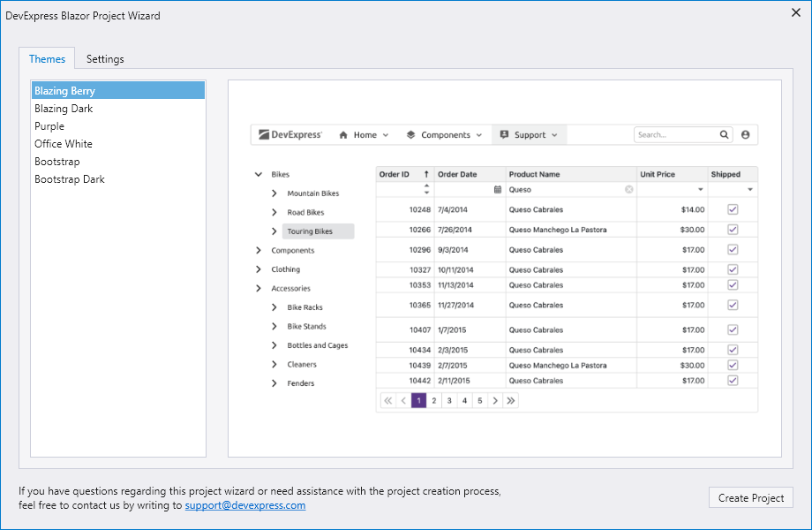Click the Order ID sort arrow
The image size is (812, 530).
(x=426, y=175)
